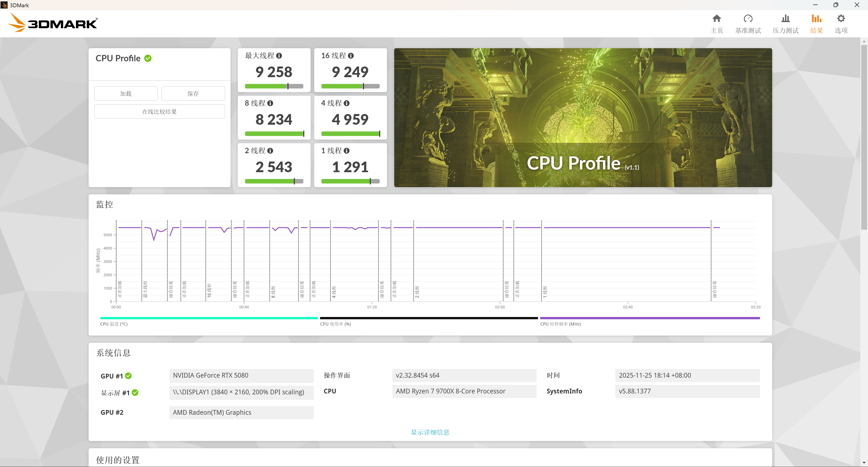Open the 选项 options gear icon
This screenshot has width=868, height=467.
pos(841,19)
